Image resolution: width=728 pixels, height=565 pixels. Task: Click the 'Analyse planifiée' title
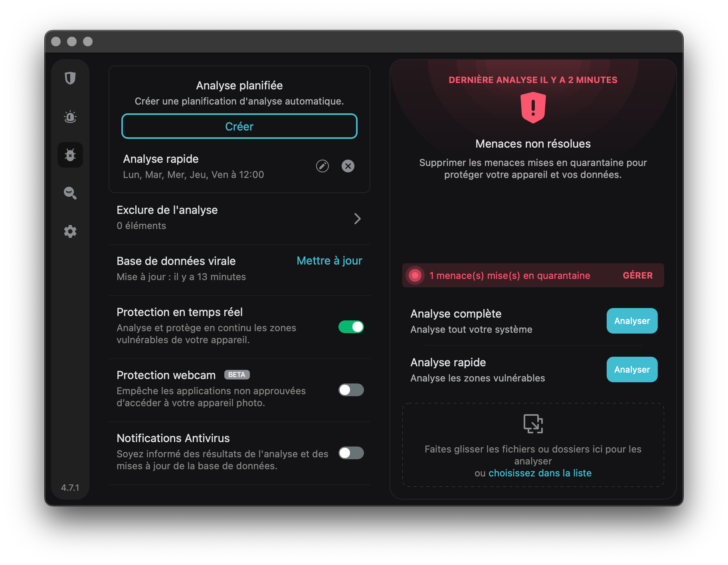tap(239, 85)
